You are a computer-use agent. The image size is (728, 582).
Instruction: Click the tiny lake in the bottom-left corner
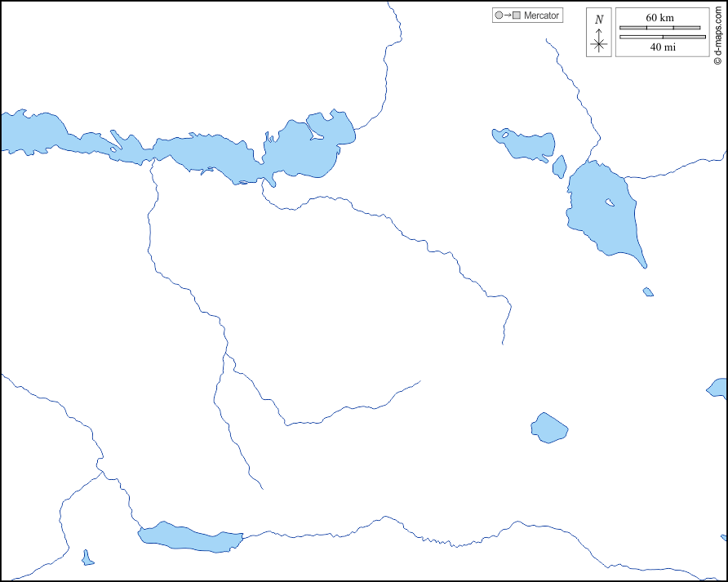pyautogui.click(x=87, y=559)
